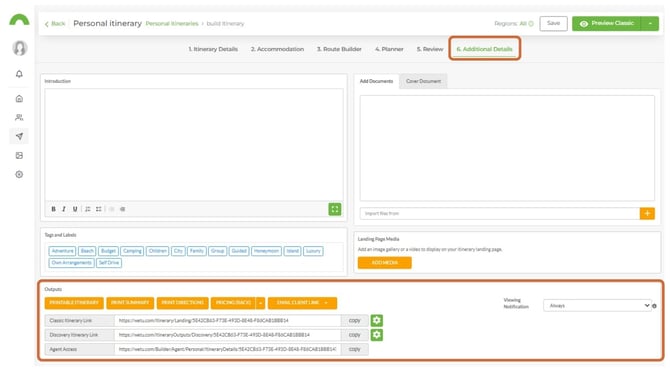Select 6. Additional Details step
Screen dimensions: 670x372
pos(485,49)
